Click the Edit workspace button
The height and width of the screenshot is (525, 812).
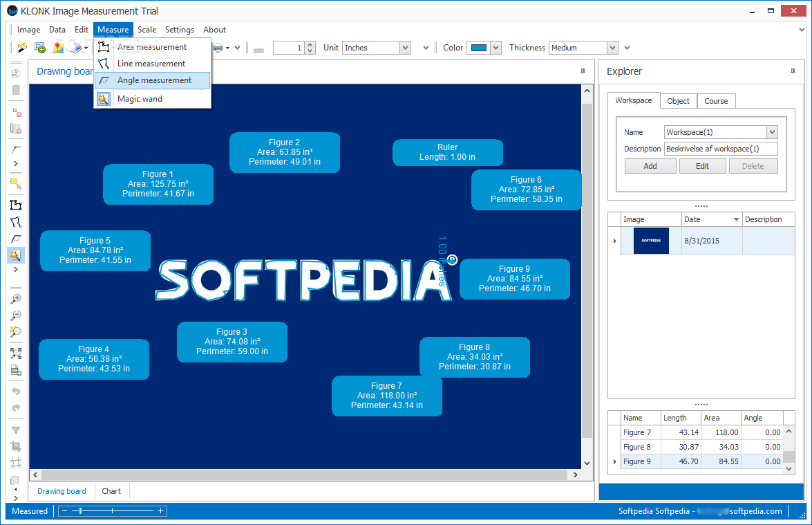[x=702, y=166]
